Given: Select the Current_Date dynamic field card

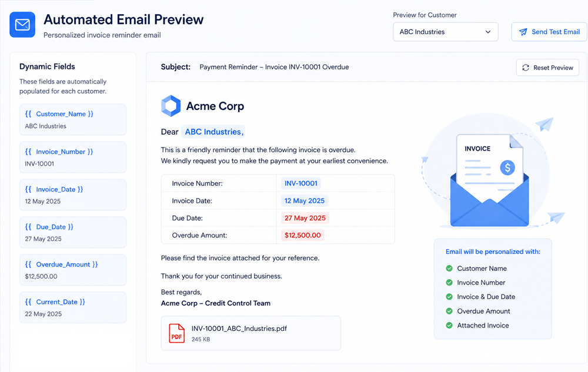Looking at the screenshot, I should tap(73, 307).
